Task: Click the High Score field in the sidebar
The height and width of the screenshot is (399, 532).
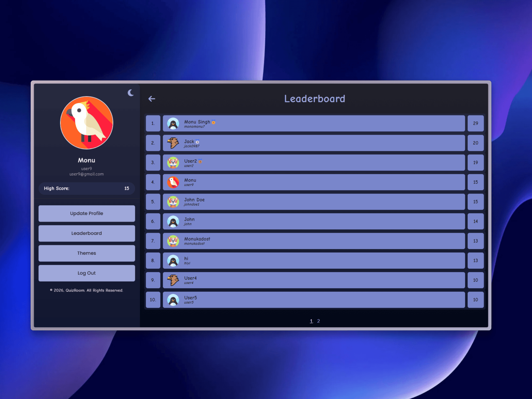Action: click(87, 188)
